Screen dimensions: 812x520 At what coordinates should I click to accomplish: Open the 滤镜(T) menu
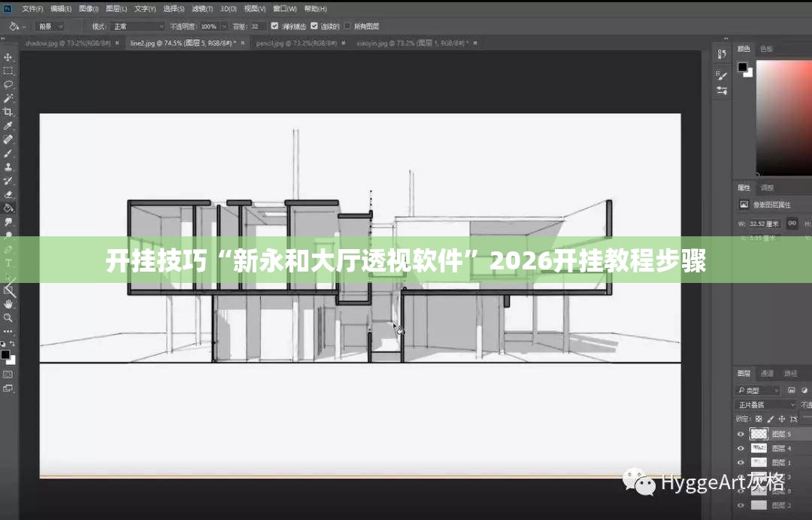coord(202,9)
